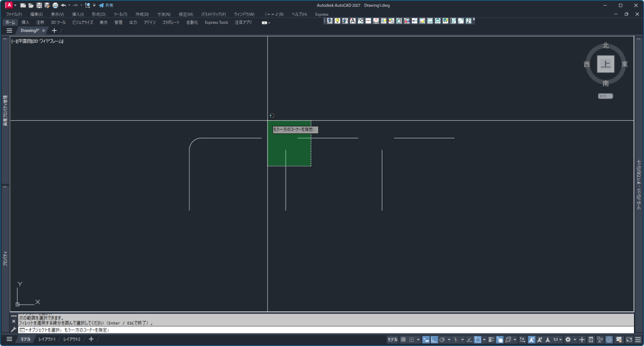This screenshot has height=346, width=644.
Task: Open the Undo history dropdown arrow
Action: pyautogui.click(x=69, y=5)
